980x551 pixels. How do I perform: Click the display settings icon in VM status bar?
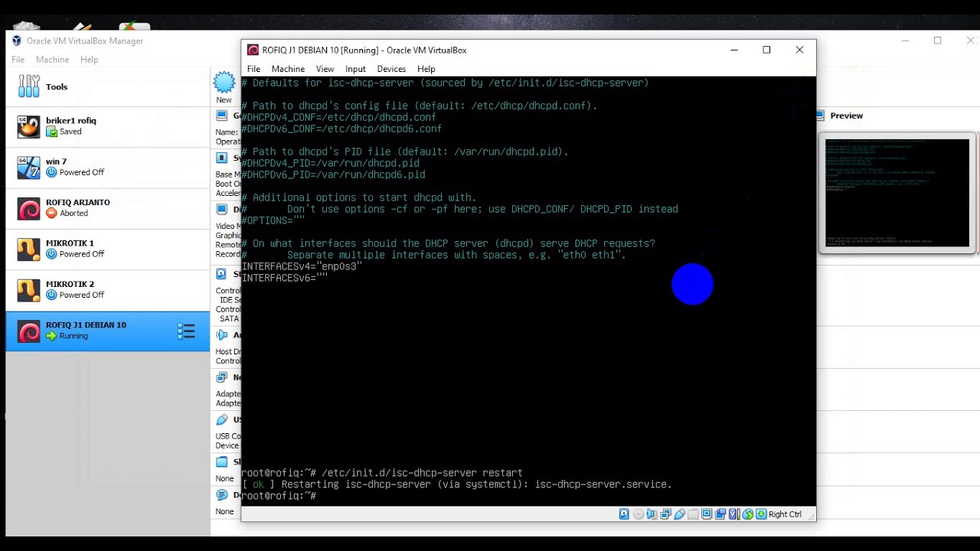point(707,514)
